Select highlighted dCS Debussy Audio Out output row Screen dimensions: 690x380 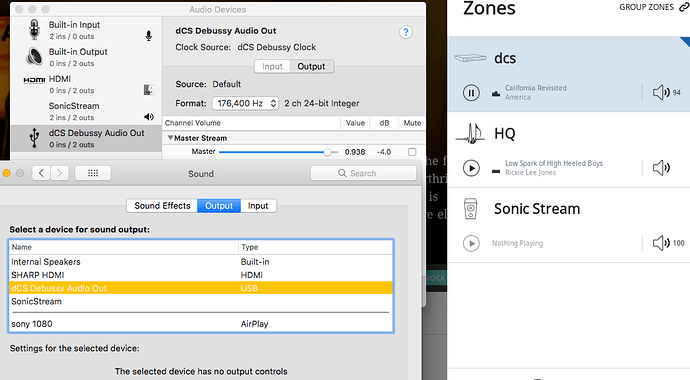pos(201,288)
